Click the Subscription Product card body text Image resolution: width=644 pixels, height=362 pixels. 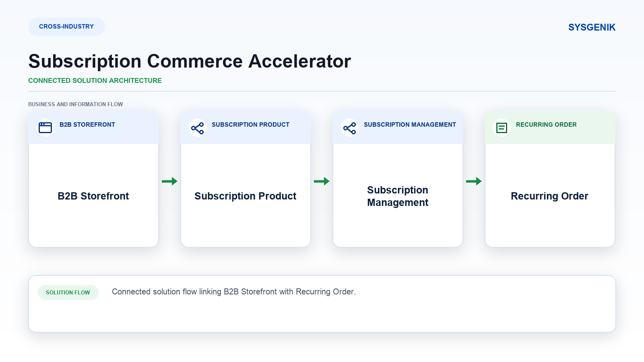[x=246, y=196]
